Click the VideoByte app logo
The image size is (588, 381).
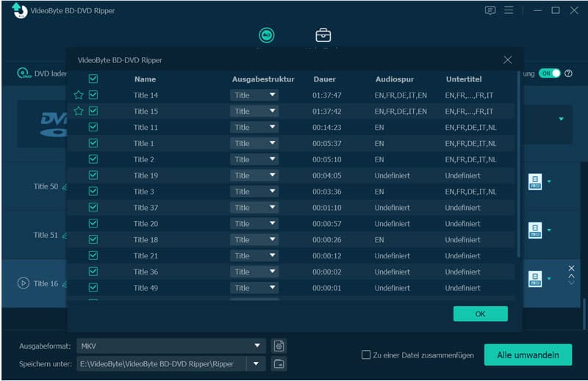pyautogui.click(x=20, y=10)
